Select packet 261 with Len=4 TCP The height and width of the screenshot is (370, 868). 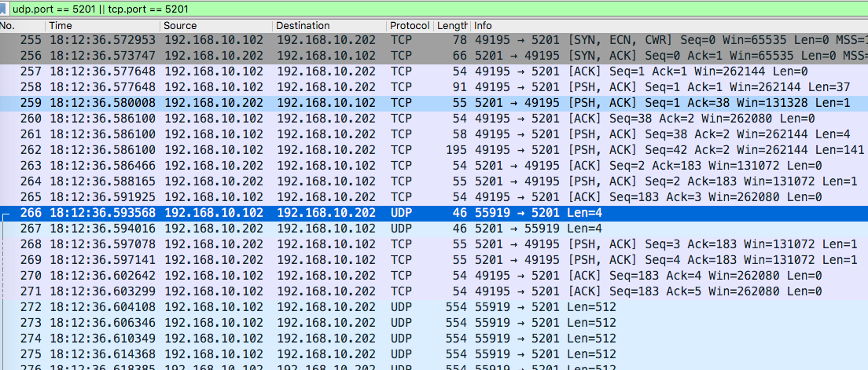tap(434, 134)
